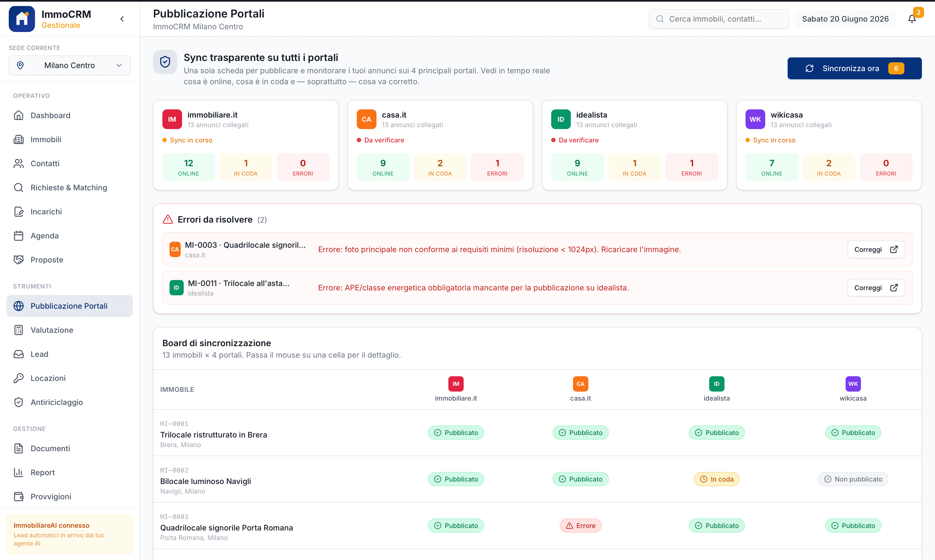The width and height of the screenshot is (935, 560).
Task: Click the ImmobiliareAI connesso banner
Action: 69,534
